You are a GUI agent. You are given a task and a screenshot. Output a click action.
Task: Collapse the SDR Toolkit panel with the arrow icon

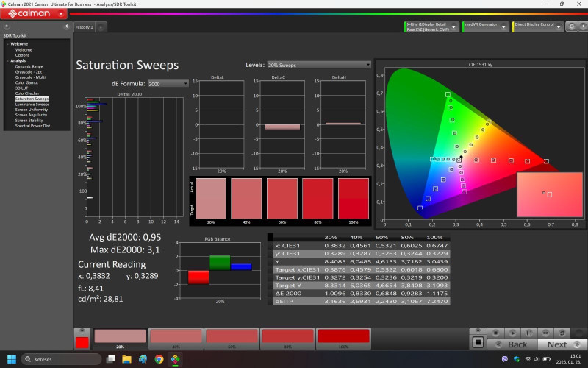click(67, 27)
